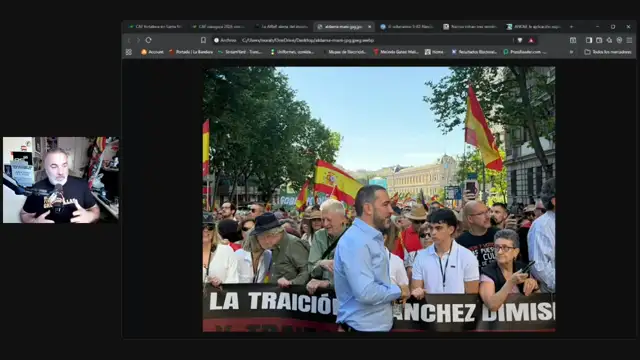Open the browser main menu
The height and width of the screenshot is (360, 640).
(x=629, y=40)
